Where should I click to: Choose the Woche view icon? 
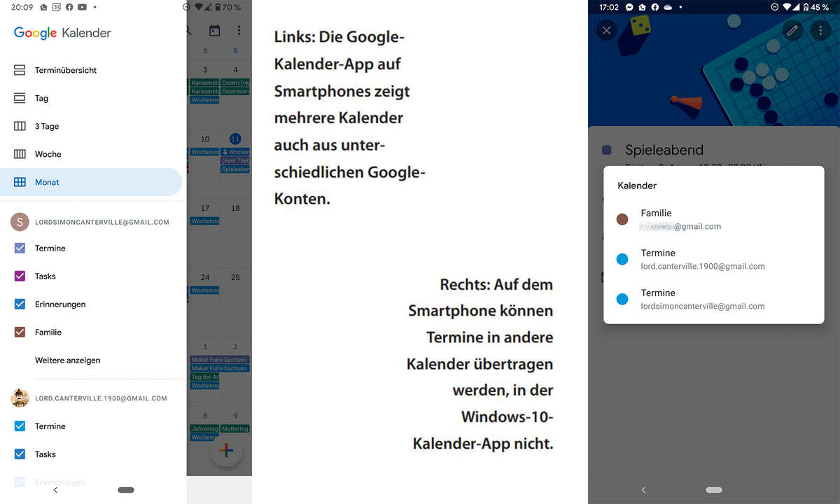point(20,154)
